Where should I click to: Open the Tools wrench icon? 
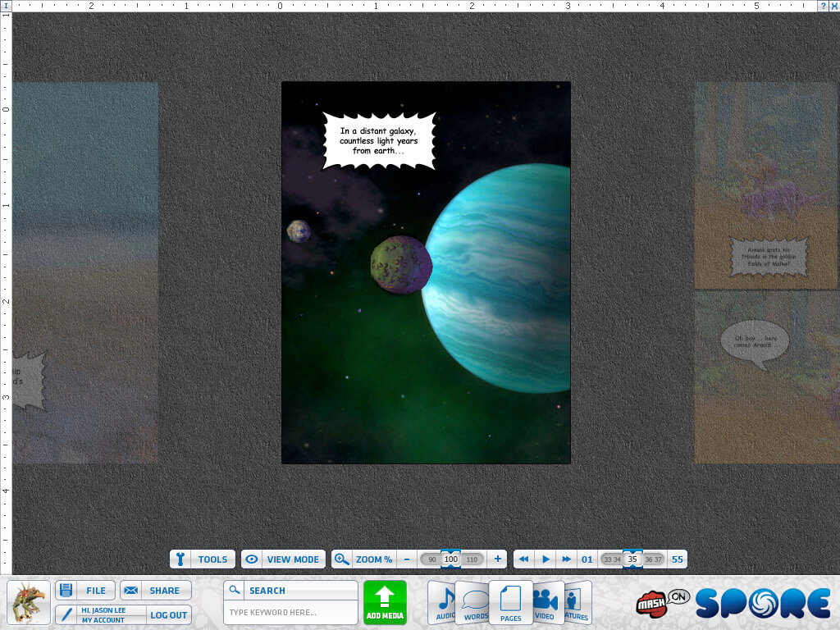(x=180, y=559)
